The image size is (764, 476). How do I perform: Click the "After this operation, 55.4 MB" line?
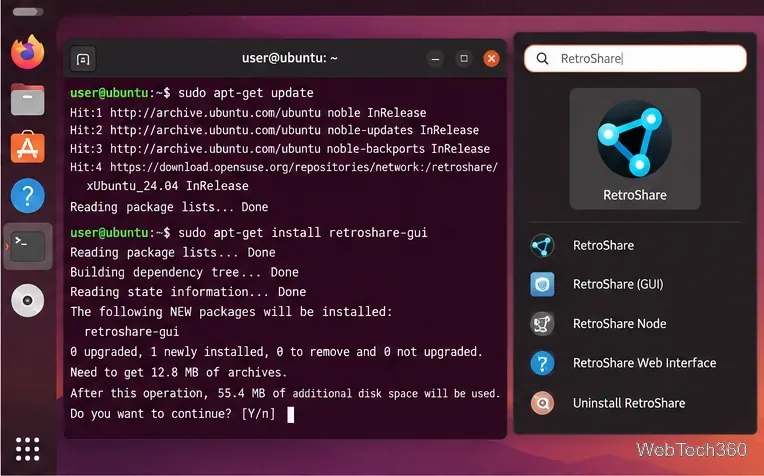(285, 393)
